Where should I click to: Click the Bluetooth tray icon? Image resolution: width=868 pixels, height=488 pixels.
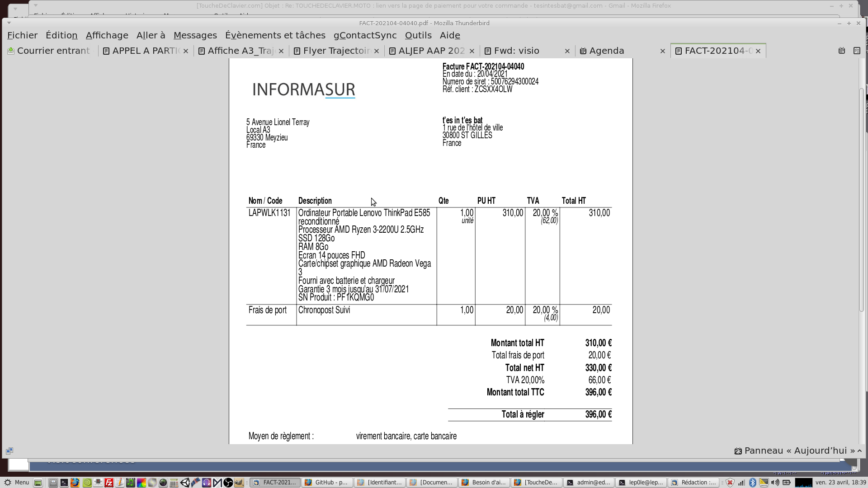point(752,483)
